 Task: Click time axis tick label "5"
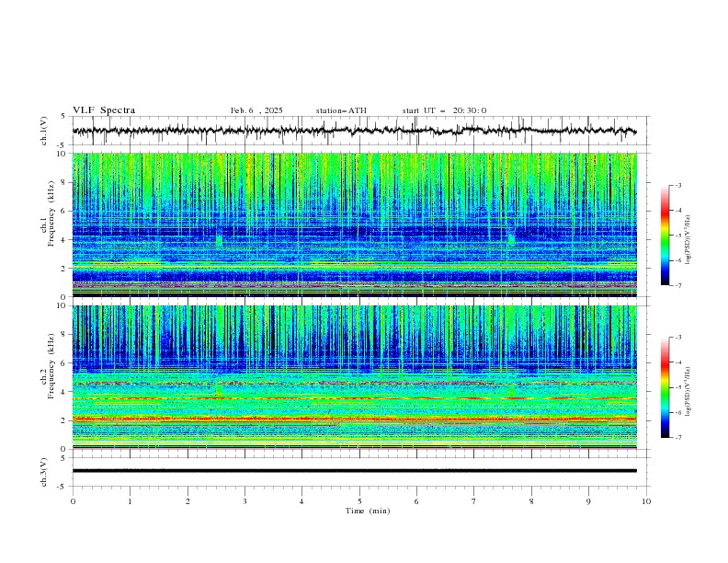[x=359, y=501]
